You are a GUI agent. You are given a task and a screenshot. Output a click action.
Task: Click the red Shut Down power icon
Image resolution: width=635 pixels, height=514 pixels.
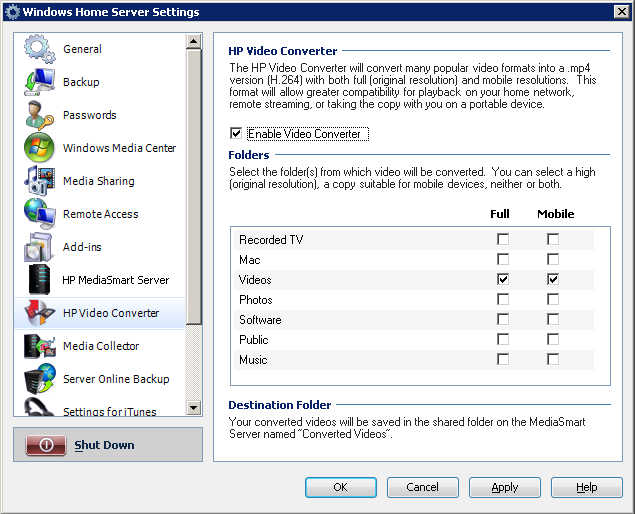[46, 445]
